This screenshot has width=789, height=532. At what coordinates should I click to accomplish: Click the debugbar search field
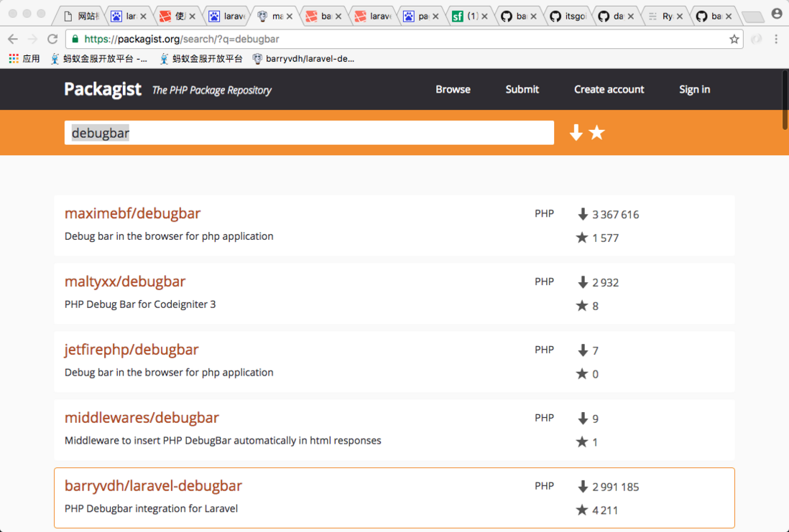tap(309, 133)
